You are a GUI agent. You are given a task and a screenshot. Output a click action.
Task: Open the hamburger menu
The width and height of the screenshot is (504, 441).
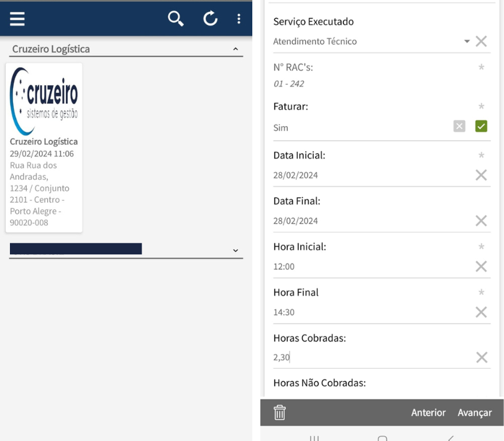[x=17, y=19]
